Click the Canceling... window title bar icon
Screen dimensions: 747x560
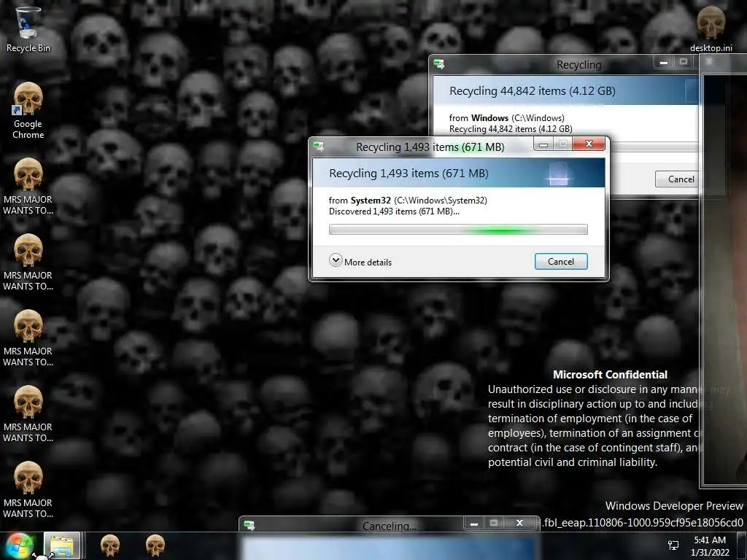(x=249, y=525)
